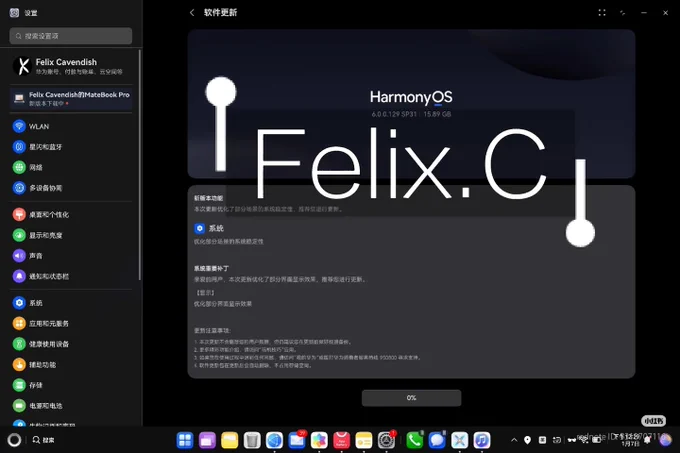Click the 系统重要补丁 heading
Viewport: 680px width, 453px height.
pyautogui.click(x=211, y=268)
